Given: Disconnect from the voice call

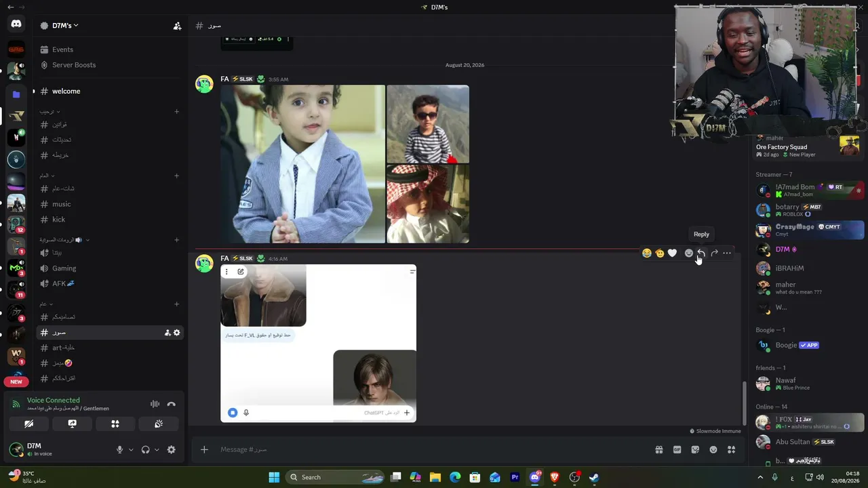Looking at the screenshot, I should [x=172, y=404].
